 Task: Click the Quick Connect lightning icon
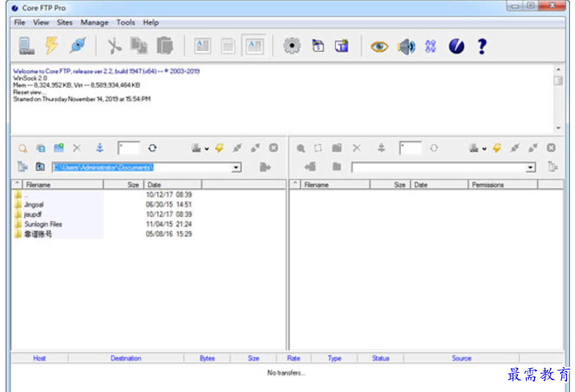[x=52, y=46]
